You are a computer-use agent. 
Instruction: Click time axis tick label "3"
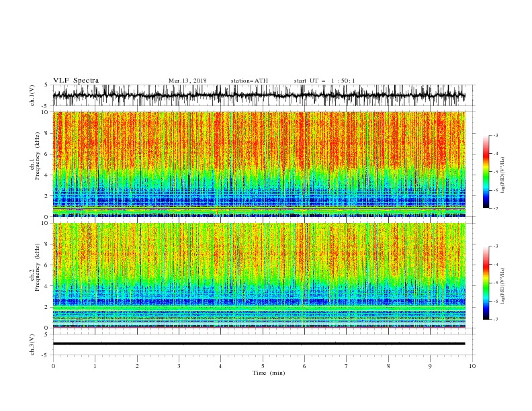[x=179, y=366]
